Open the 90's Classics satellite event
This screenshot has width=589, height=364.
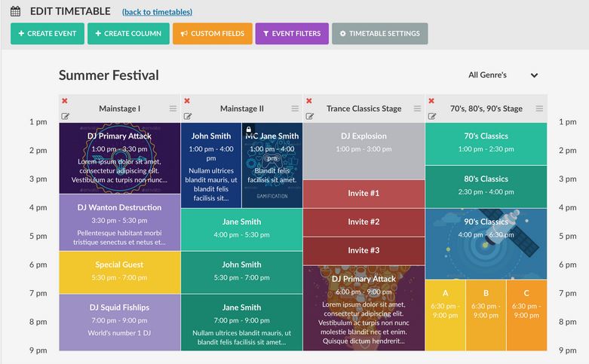[x=486, y=244]
